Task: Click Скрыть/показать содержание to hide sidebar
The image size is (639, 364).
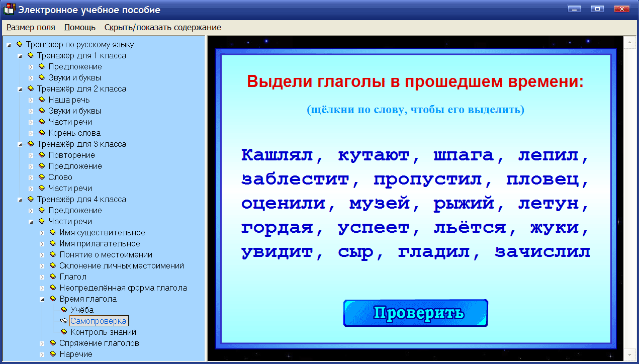Action: click(x=162, y=28)
